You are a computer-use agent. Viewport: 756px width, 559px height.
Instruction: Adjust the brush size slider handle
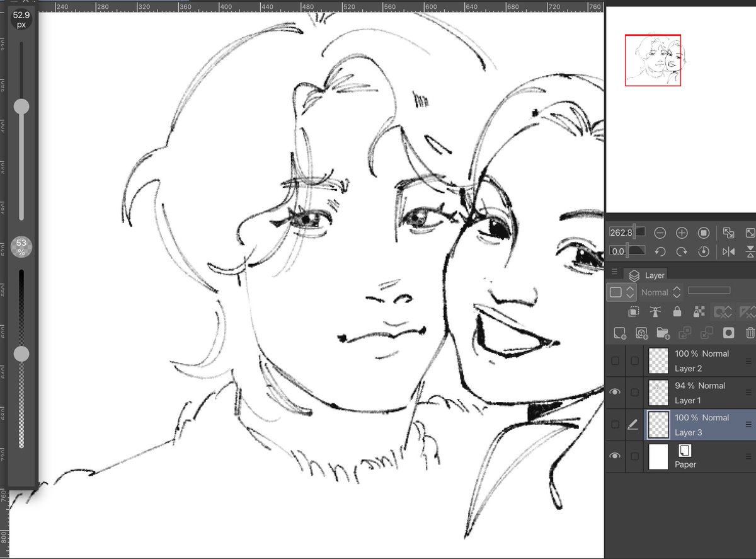pyautogui.click(x=21, y=106)
